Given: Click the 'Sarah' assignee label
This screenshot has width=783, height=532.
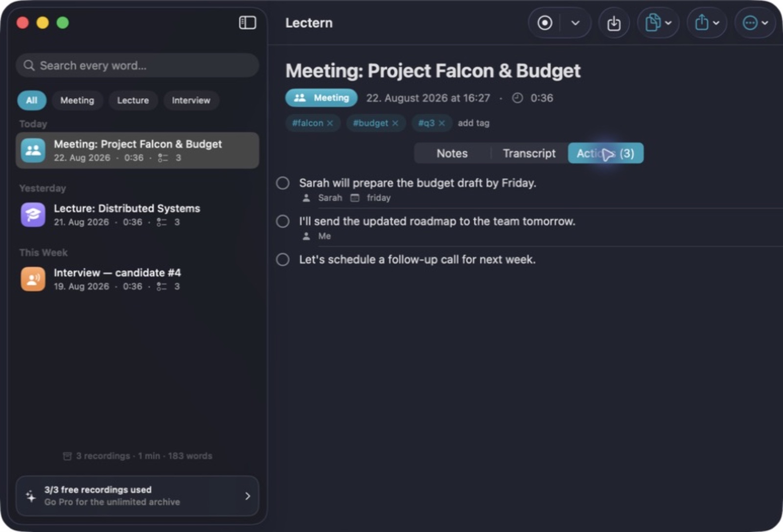Looking at the screenshot, I should (x=330, y=198).
